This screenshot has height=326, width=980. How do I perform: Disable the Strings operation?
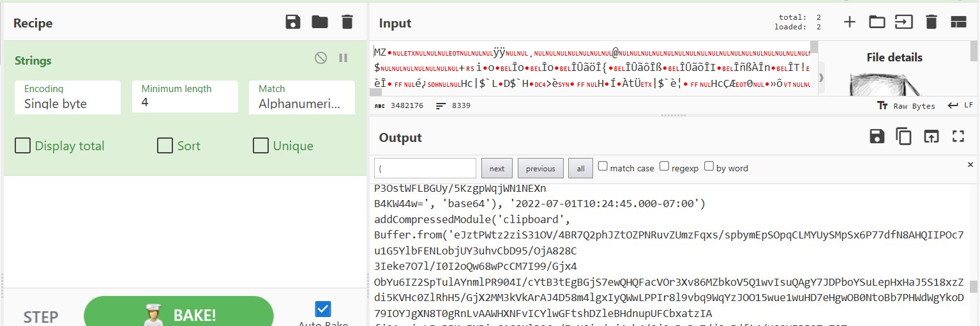point(320,58)
